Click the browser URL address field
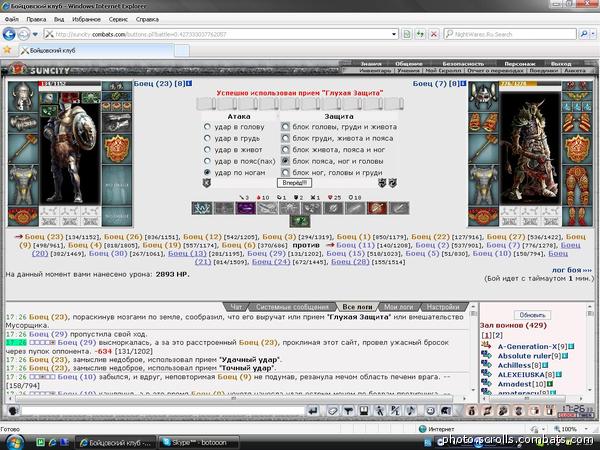Viewport: 600px width, 450px height. (222, 34)
